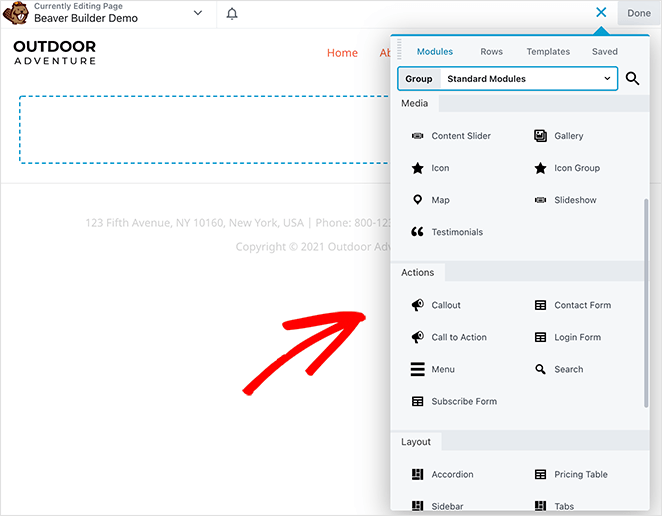
Task: Click the Sidebar module icon
Action: click(x=417, y=506)
